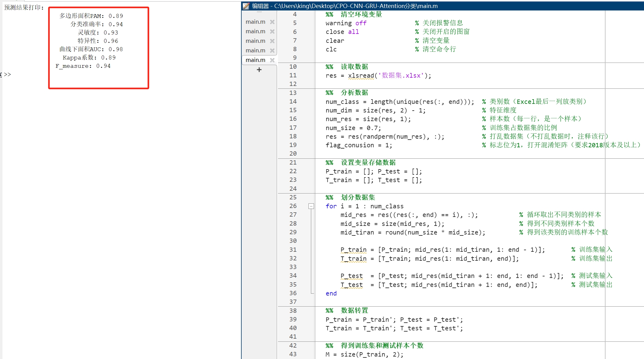Collapse the for loop at line 26
Viewport: 644px width, 359px height.
pyautogui.click(x=311, y=206)
